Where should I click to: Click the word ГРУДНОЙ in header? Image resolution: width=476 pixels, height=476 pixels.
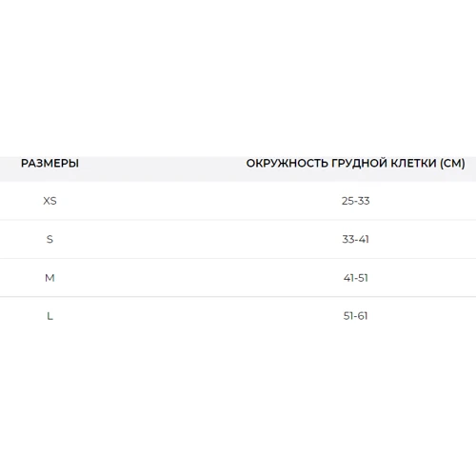(x=359, y=164)
